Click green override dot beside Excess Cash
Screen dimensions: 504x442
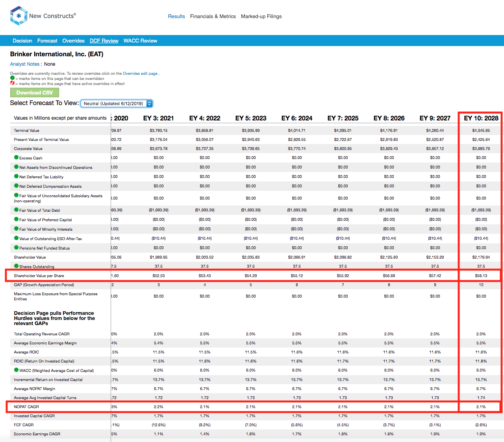tap(16, 157)
